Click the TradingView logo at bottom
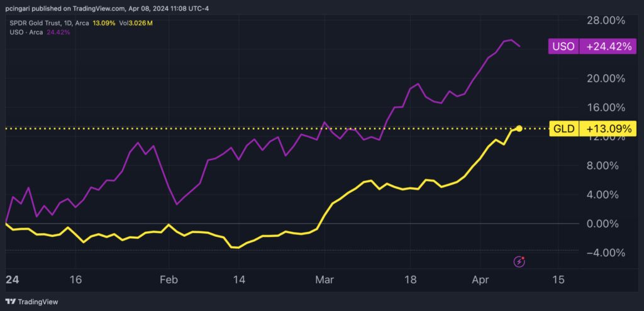Image resolution: width=644 pixels, height=311 pixels. point(32,302)
